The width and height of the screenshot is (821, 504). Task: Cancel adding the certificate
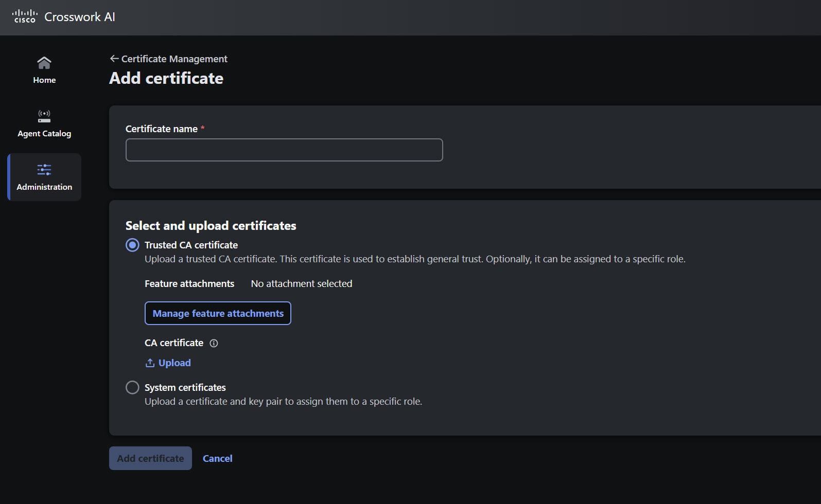218,458
